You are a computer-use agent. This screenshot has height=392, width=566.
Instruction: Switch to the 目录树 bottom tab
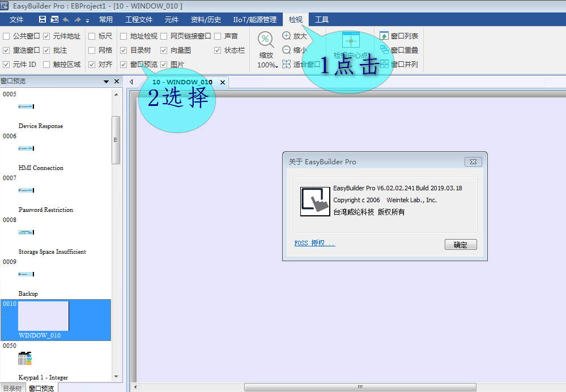11,388
